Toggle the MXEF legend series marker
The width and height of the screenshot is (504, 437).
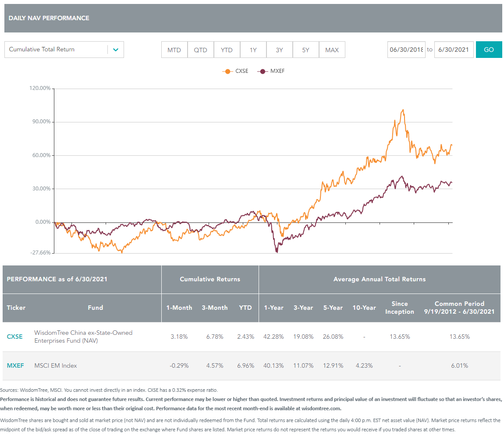point(263,71)
